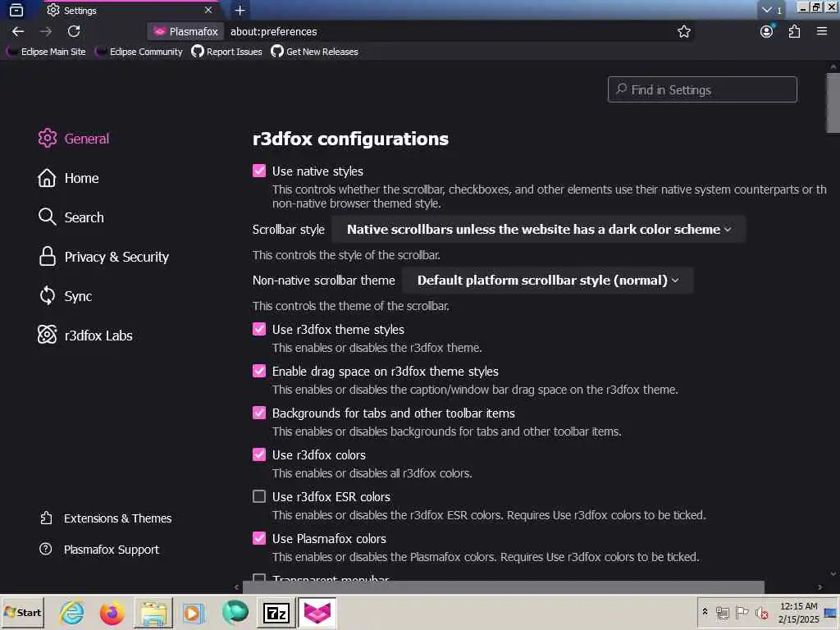Close the Settings tab

click(208, 10)
